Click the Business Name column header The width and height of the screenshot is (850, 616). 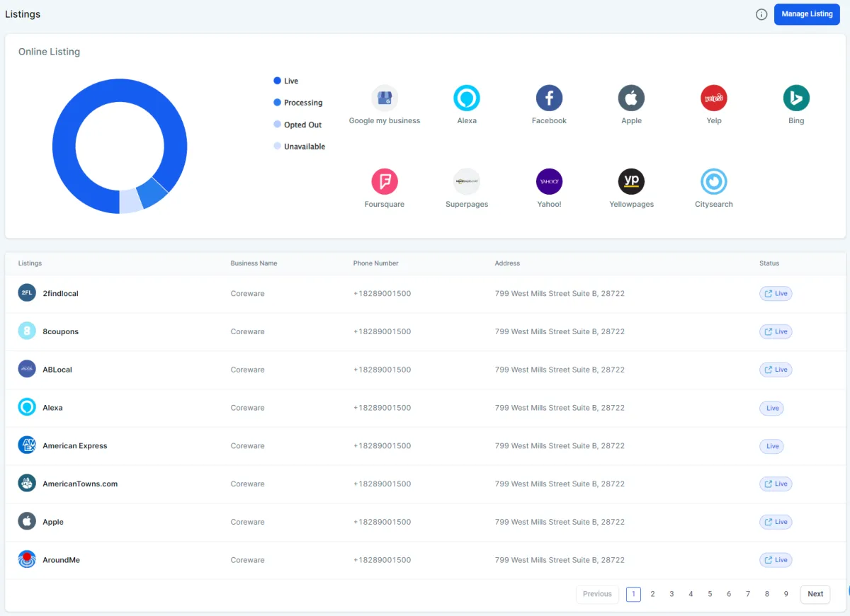(254, 263)
